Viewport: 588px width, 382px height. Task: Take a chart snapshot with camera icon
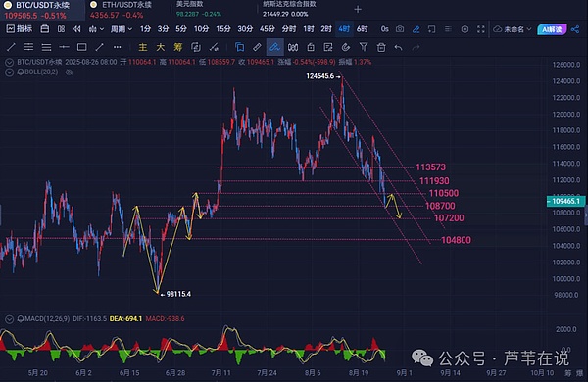400,29
